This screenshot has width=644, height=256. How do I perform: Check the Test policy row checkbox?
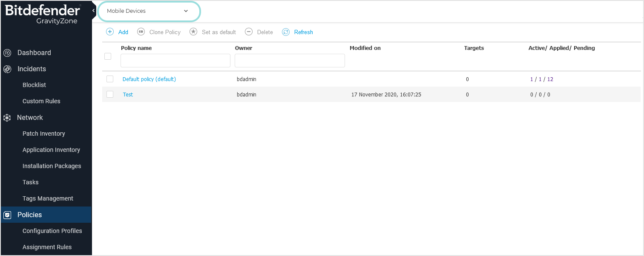pyautogui.click(x=110, y=94)
